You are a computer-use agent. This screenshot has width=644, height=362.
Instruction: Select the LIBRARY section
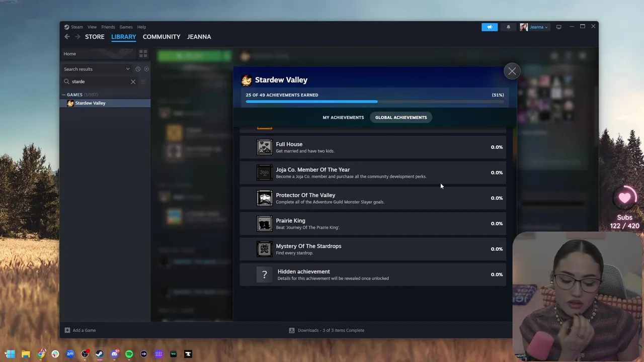[124, 37]
